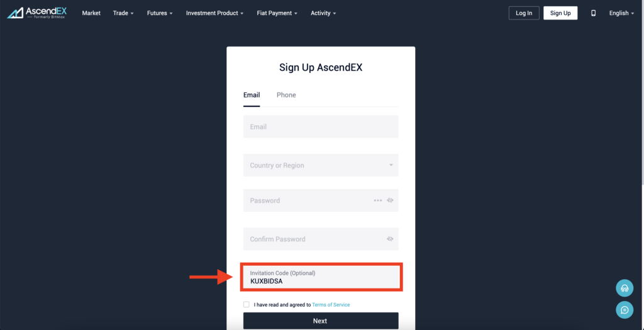The height and width of the screenshot is (330, 644).
Task: Switch to the Phone sign-up tab
Action: (286, 95)
